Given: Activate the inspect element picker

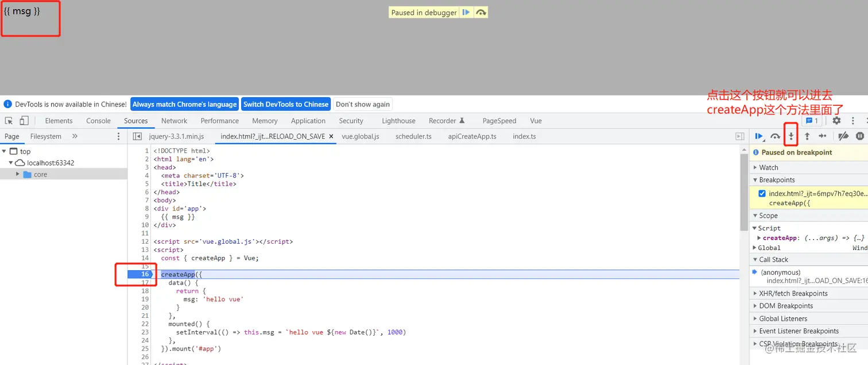Looking at the screenshot, I should click(x=9, y=121).
